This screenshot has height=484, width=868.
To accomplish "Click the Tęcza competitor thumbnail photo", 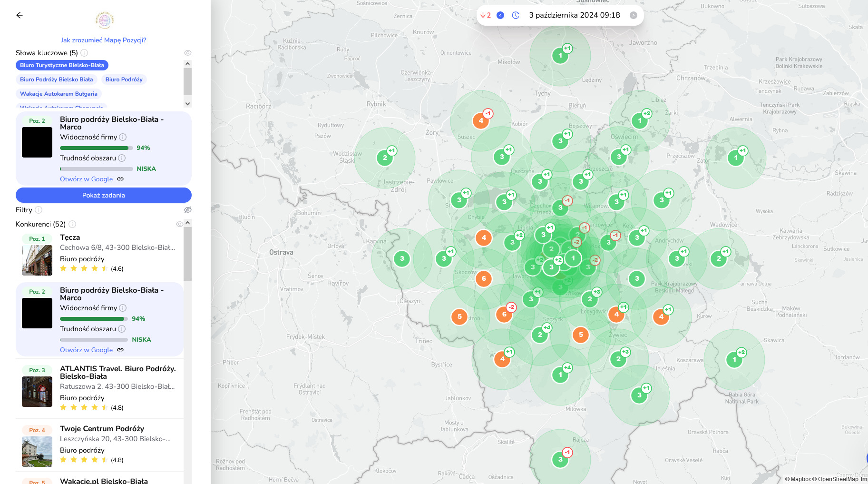I will [37, 260].
